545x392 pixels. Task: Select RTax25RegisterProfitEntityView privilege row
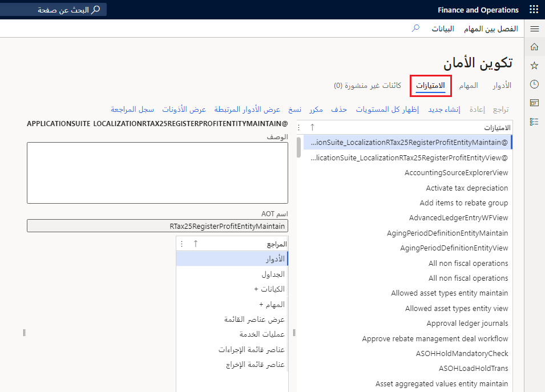[407, 158]
